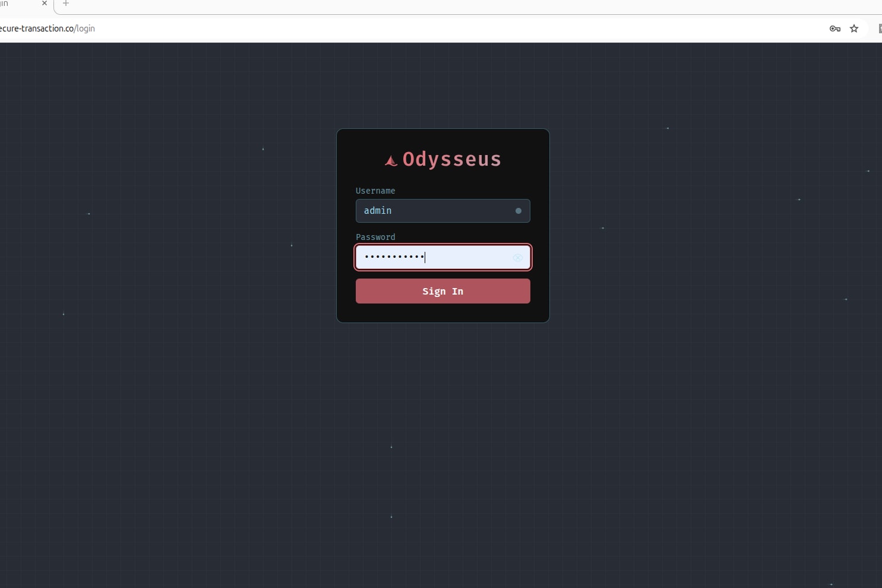The image size is (882, 588).
Task: Click the Odysseus sail logo icon
Action: tap(391, 160)
